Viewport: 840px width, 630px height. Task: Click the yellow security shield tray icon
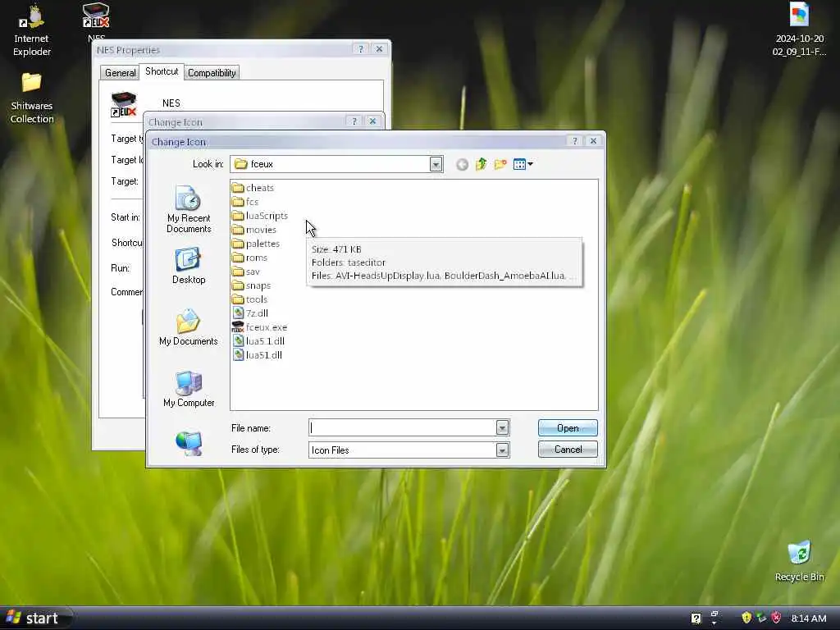(x=746, y=618)
